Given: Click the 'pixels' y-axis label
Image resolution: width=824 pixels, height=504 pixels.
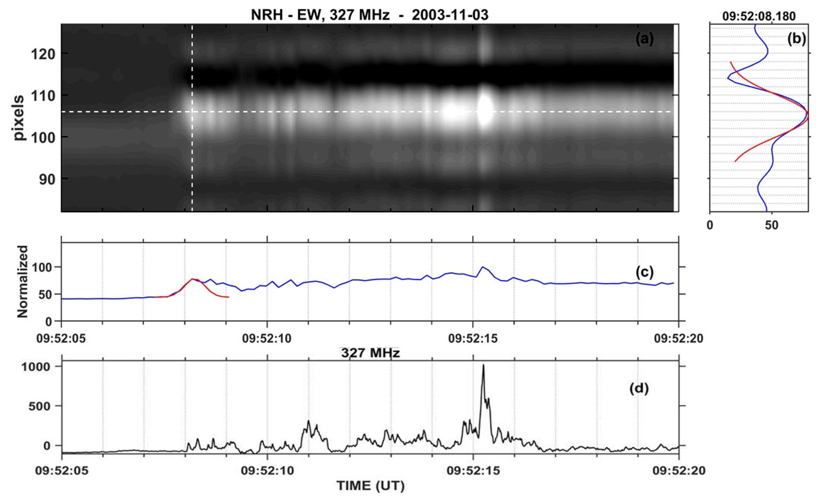Looking at the screenshot, I should tap(19, 118).
